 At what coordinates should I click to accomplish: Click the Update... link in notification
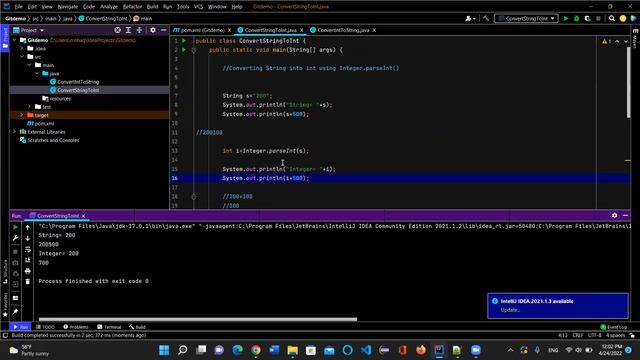click(510, 310)
